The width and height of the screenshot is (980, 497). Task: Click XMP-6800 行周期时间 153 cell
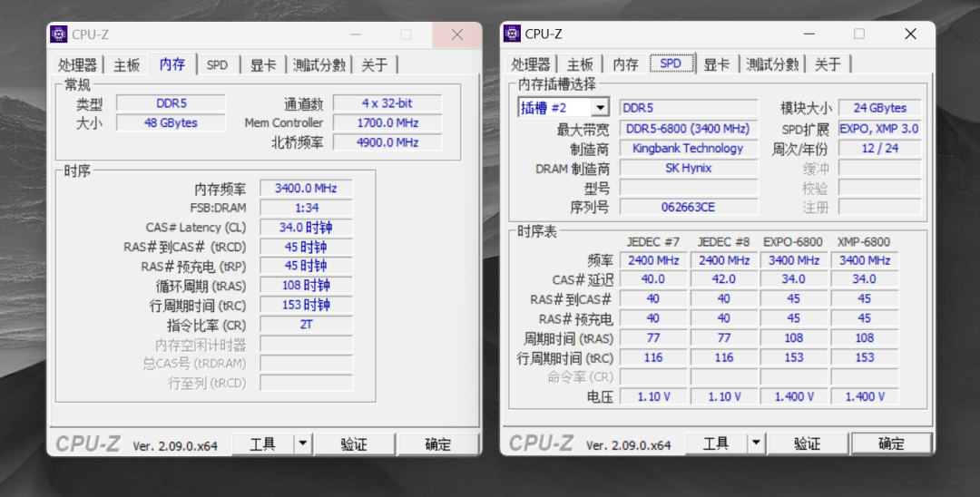(x=865, y=357)
